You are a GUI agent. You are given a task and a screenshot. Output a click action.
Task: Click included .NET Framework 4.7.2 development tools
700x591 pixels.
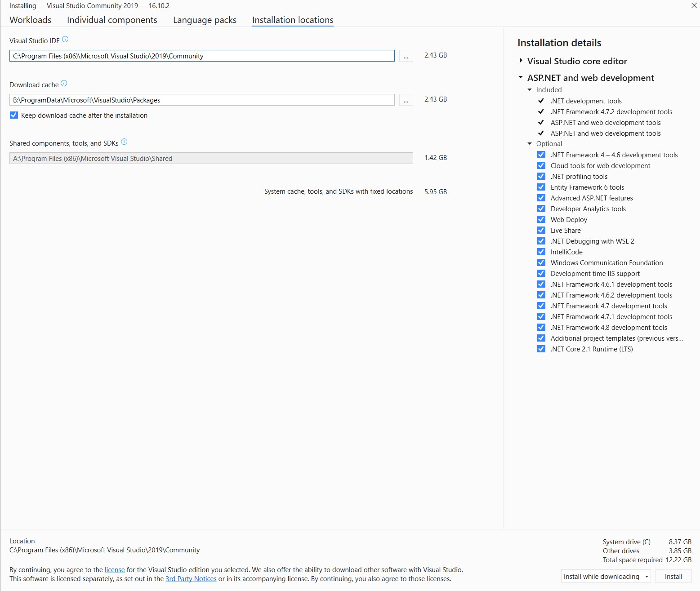pyautogui.click(x=611, y=112)
